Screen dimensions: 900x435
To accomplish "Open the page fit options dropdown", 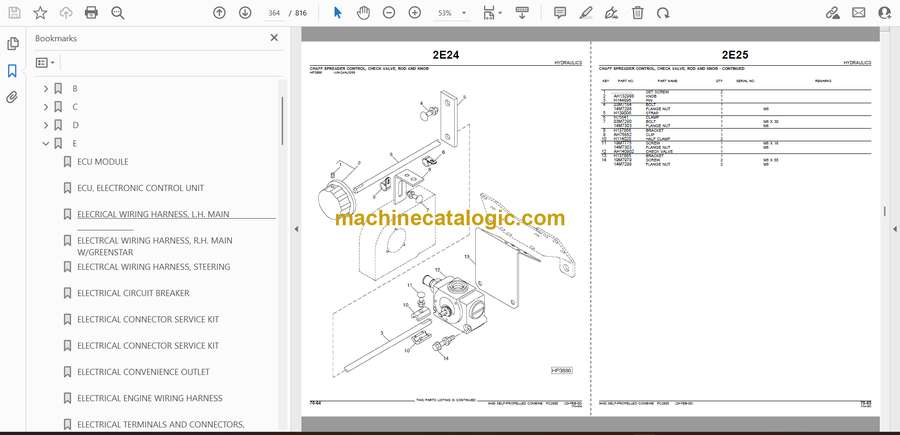I will pyautogui.click(x=492, y=13).
